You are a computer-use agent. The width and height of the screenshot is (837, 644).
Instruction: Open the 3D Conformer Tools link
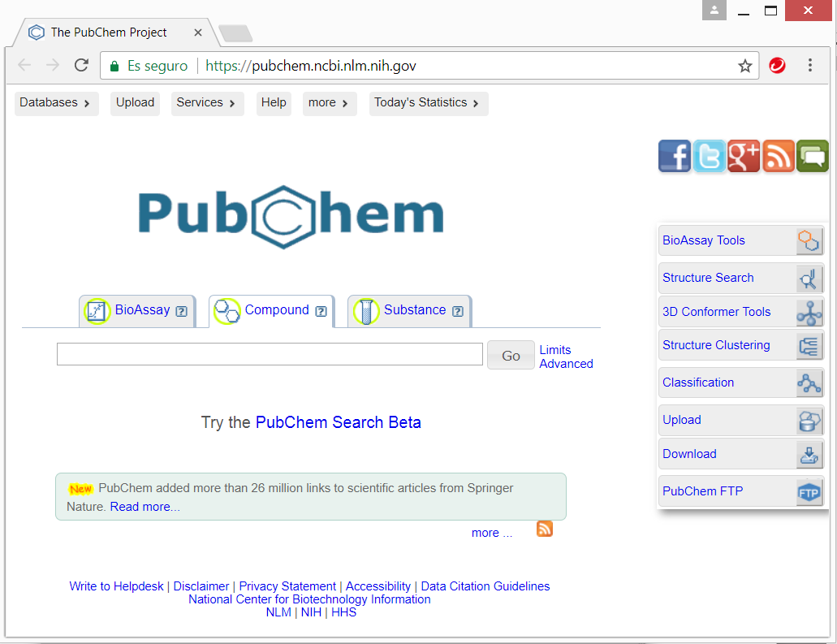point(716,313)
